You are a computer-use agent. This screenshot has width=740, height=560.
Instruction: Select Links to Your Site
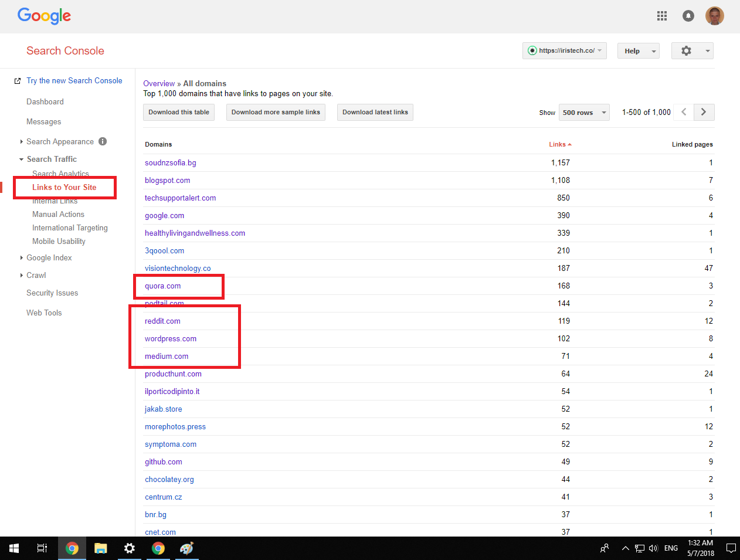coord(65,187)
